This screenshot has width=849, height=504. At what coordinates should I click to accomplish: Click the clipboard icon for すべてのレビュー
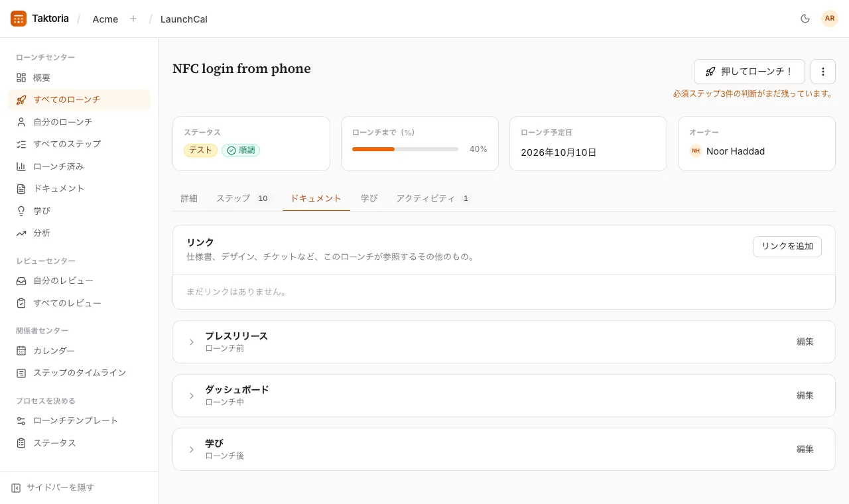[21, 303]
